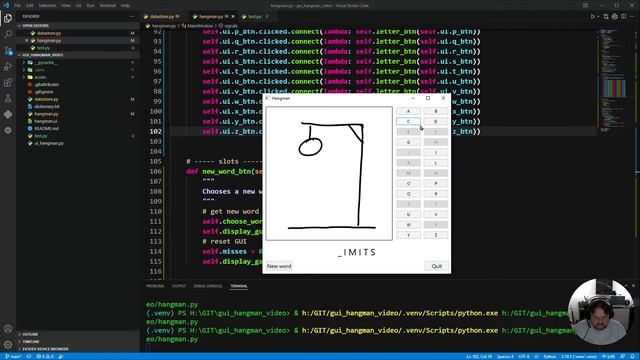This screenshot has height=360, width=640.
Task: Open .gitignore in the file tree
Action: [44, 92]
